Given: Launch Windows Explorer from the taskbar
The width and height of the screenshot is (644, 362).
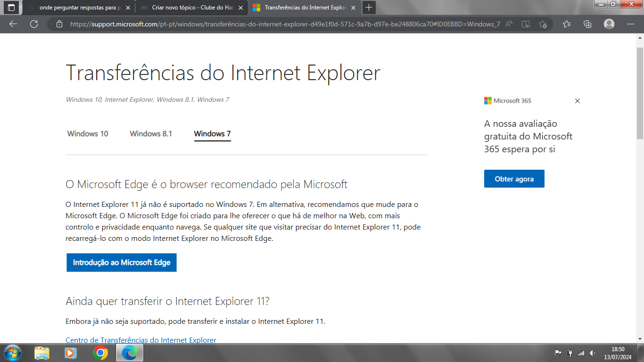Looking at the screenshot, I should pyautogui.click(x=42, y=353).
